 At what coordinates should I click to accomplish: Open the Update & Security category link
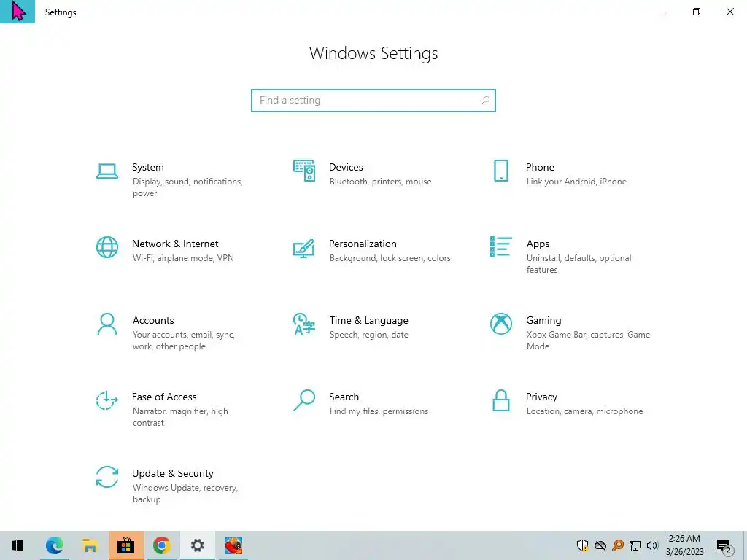pyautogui.click(x=172, y=473)
